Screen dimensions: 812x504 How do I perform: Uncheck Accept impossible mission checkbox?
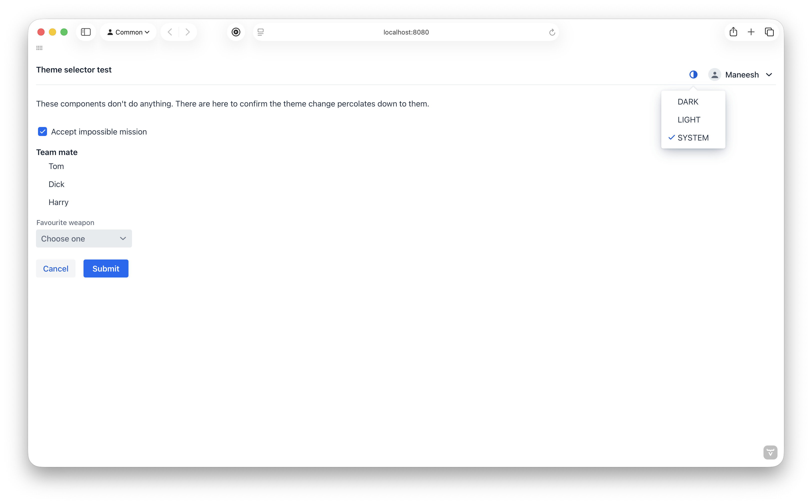click(x=42, y=132)
